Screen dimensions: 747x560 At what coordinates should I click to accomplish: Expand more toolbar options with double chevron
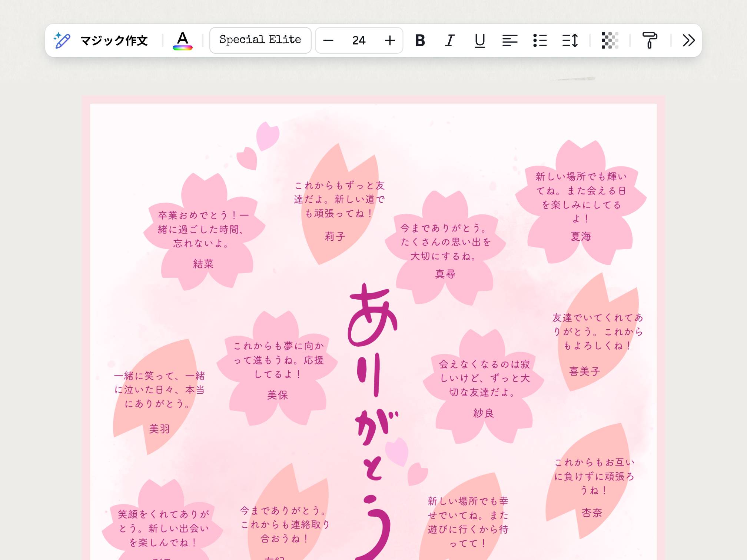[688, 40]
